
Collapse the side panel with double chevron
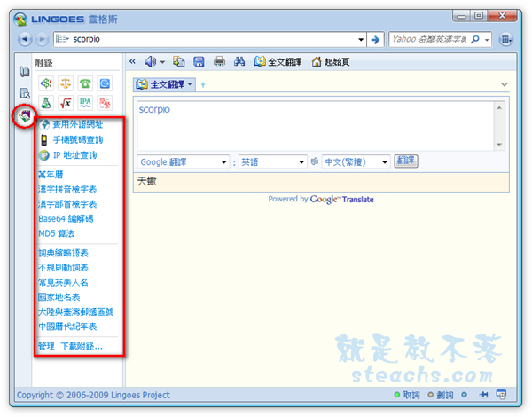click(x=132, y=61)
